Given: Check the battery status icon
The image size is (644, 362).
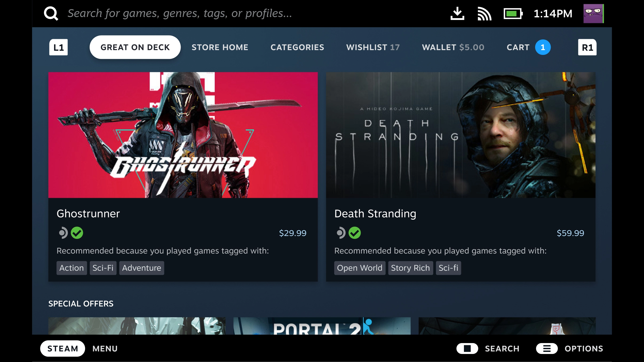Looking at the screenshot, I should pyautogui.click(x=513, y=14).
